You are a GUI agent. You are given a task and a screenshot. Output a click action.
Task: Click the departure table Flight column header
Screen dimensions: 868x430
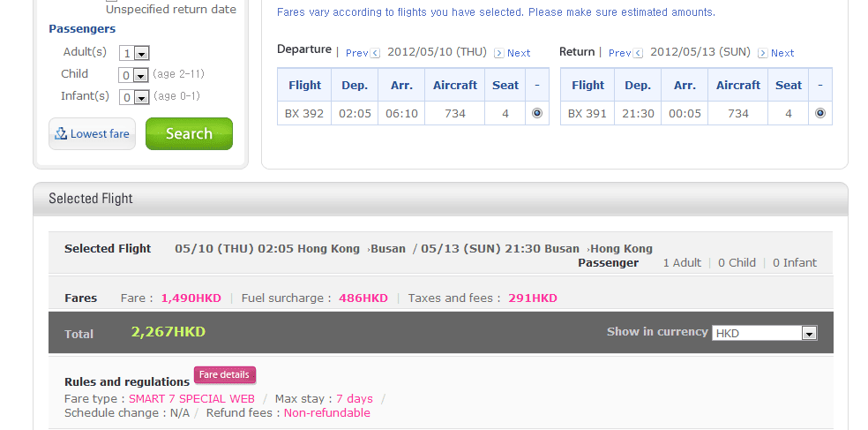click(x=304, y=86)
